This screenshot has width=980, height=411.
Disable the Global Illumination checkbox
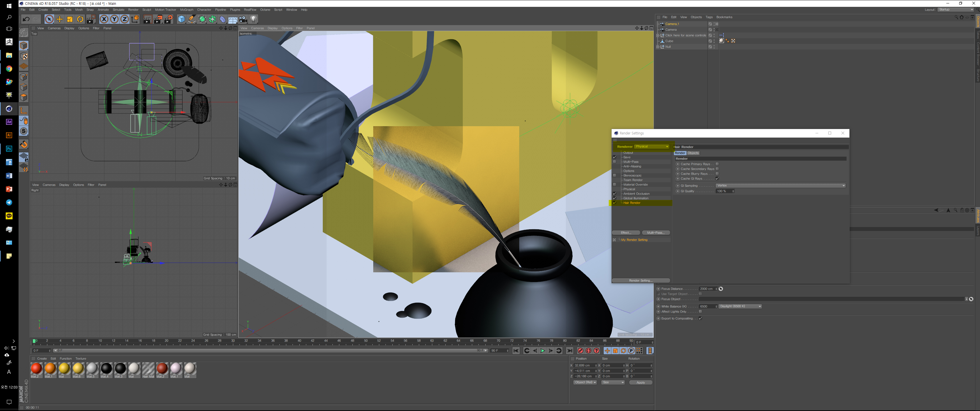coord(614,198)
